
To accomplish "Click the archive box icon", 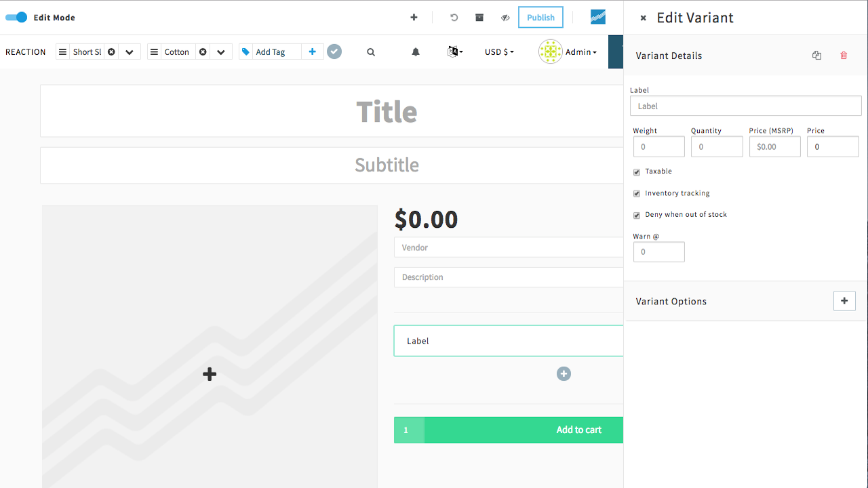I will pyautogui.click(x=479, y=18).
